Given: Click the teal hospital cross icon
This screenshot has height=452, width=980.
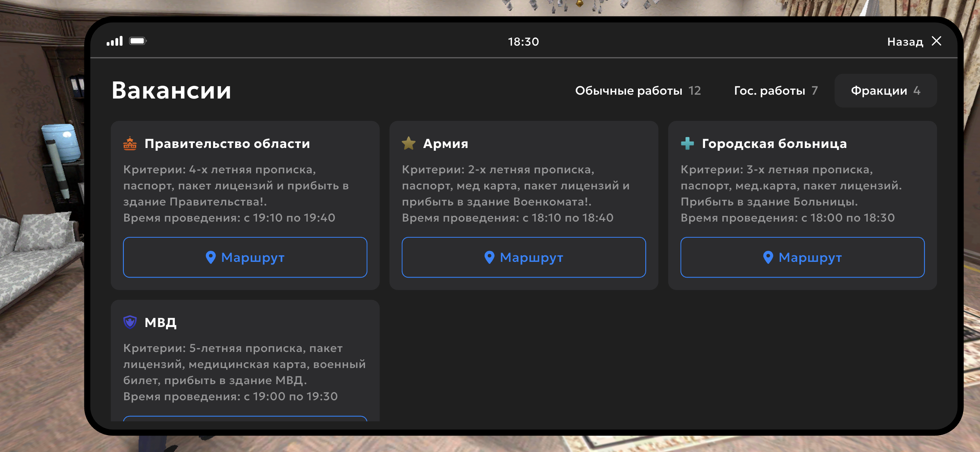Looking at the screenshot, I should pos(687,143).
